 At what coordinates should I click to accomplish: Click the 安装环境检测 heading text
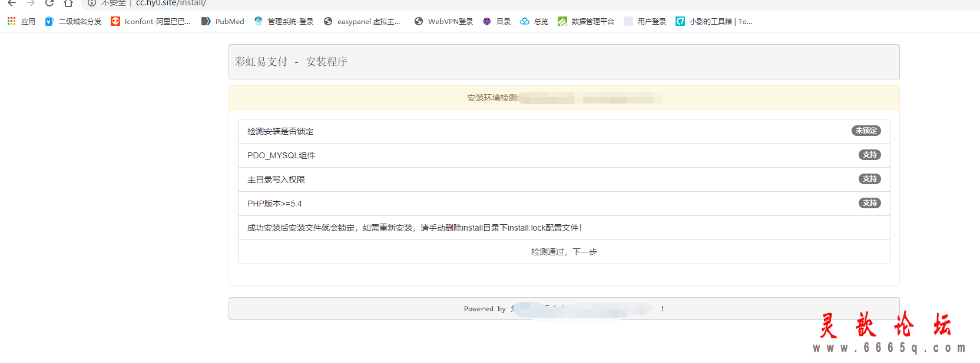492,98
